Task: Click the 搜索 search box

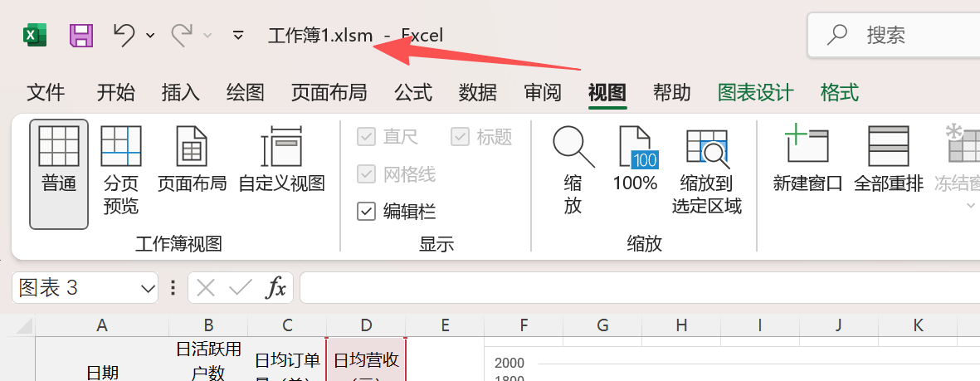Action: 894,34
